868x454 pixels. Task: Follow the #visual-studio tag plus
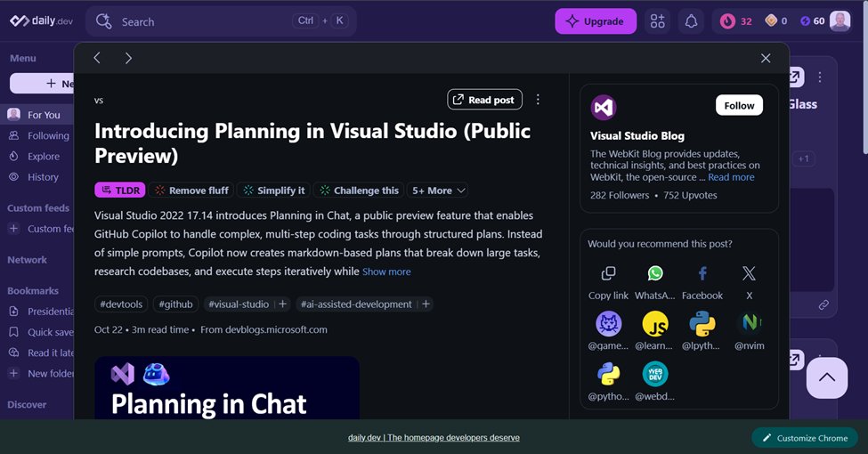(282, 304)
